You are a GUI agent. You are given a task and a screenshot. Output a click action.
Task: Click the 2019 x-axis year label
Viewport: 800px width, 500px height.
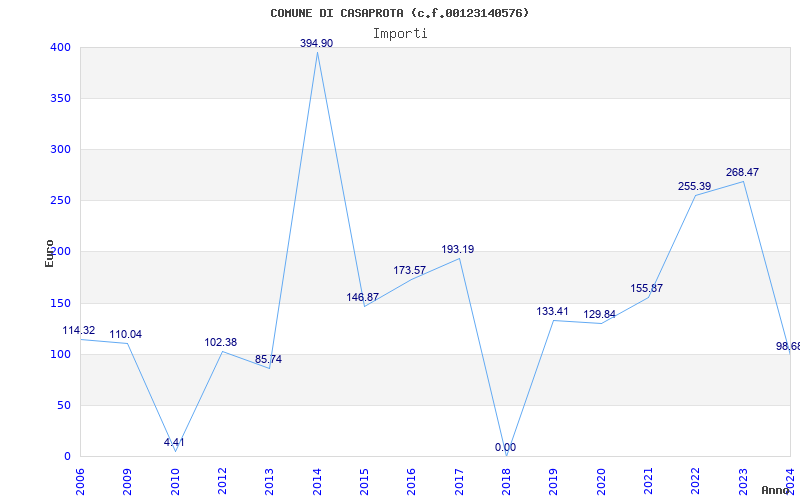click(554, 482)
